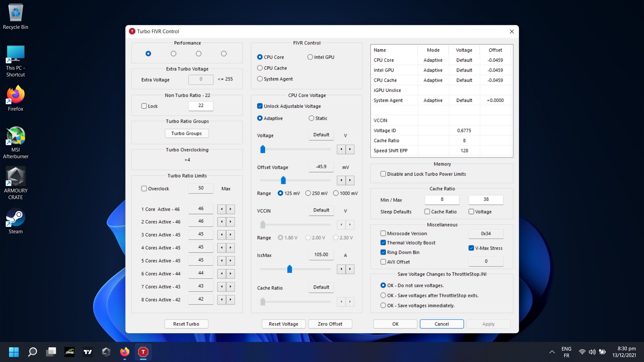Decrease the 8 Cores Active ratio

(x=222, y=300)
